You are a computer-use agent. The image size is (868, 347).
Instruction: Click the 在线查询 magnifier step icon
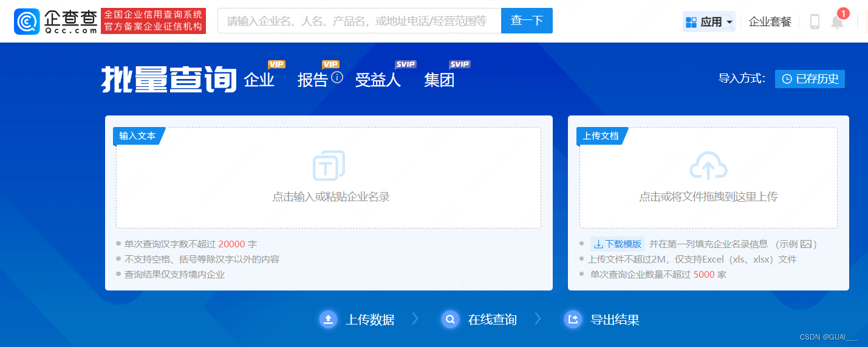(451, 319)
